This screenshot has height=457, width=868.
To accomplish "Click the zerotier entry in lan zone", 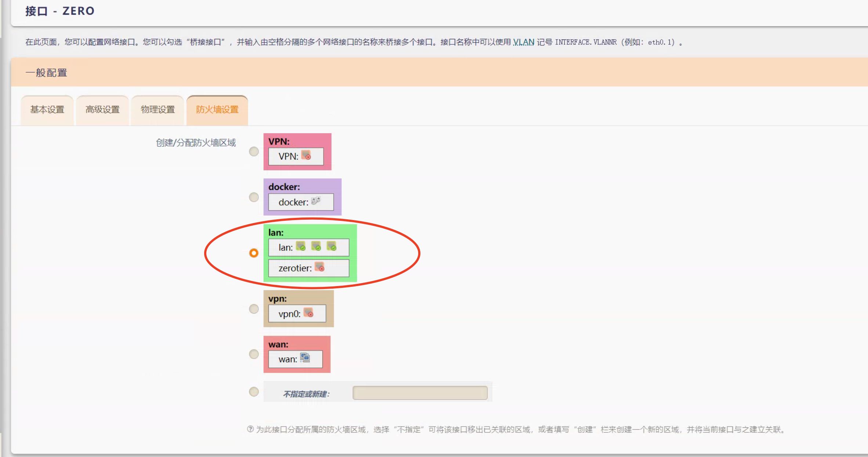I will [x=309, y=268].
